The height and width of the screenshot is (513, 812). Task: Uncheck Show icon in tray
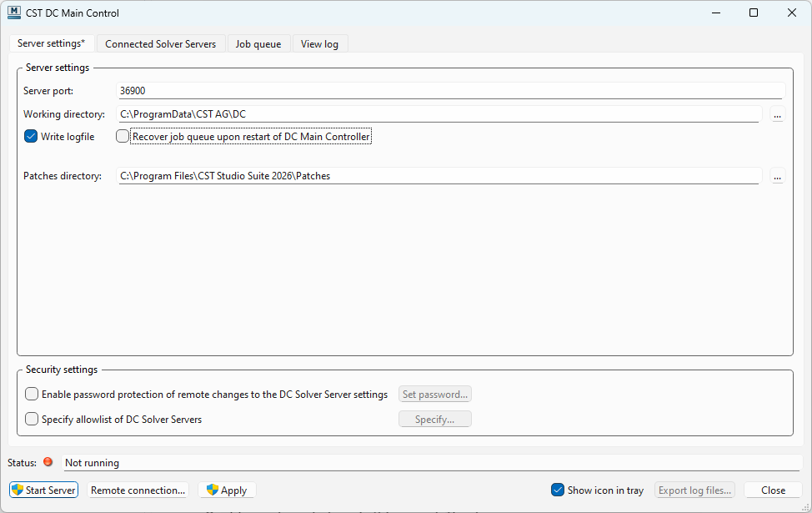point(558,490)
